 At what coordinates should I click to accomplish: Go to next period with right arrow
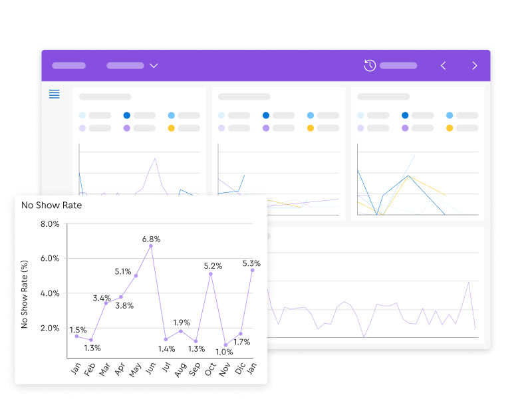pos(475,65)
